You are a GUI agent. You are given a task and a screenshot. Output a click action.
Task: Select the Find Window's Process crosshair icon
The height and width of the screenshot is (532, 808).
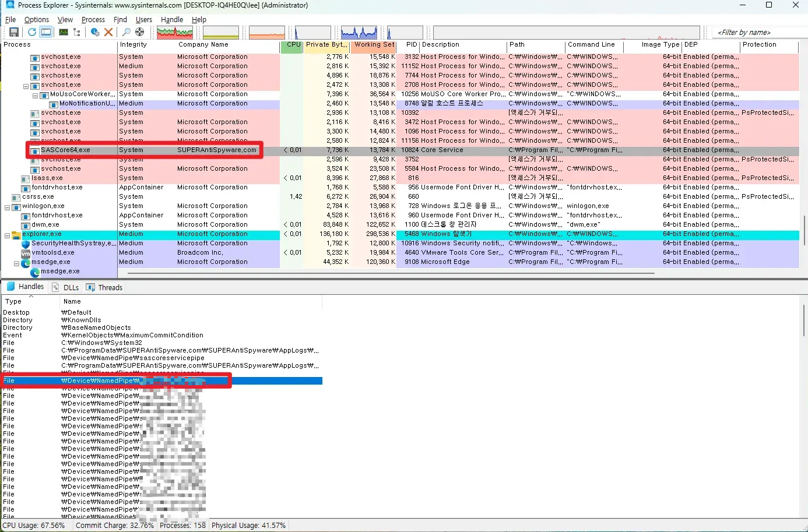[x=140, y=32]
